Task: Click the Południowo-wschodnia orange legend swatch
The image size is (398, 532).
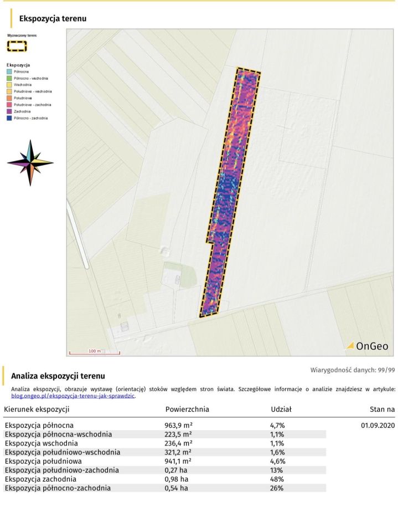Action: pos(9,91)
